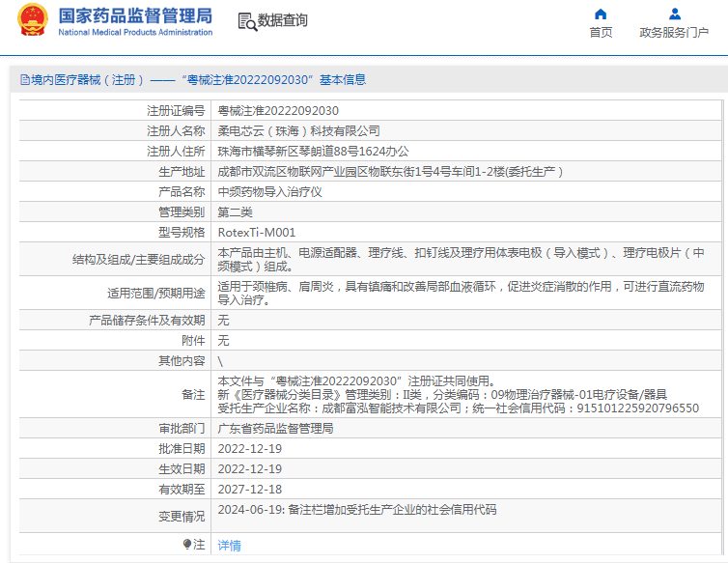The height and width of the screenshot is (563, 728).
Task: Click the 审批部门 row label
Action: [182, 429]
